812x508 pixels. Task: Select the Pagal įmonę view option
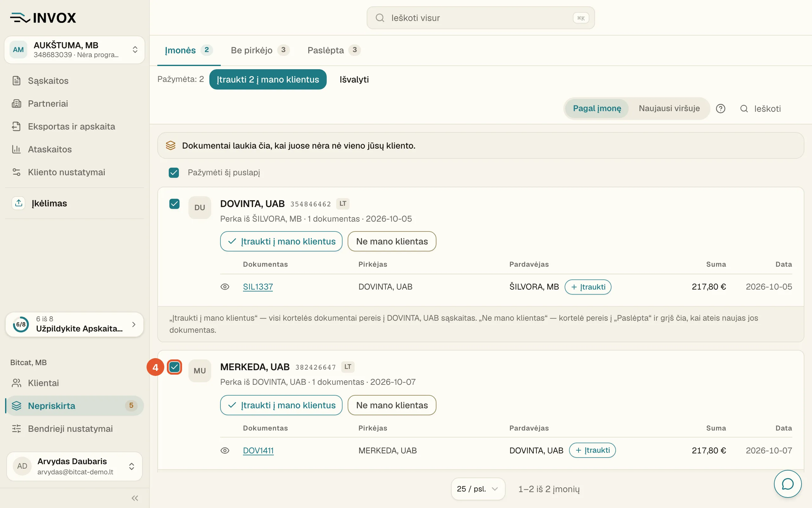click(x=597, y=109)
